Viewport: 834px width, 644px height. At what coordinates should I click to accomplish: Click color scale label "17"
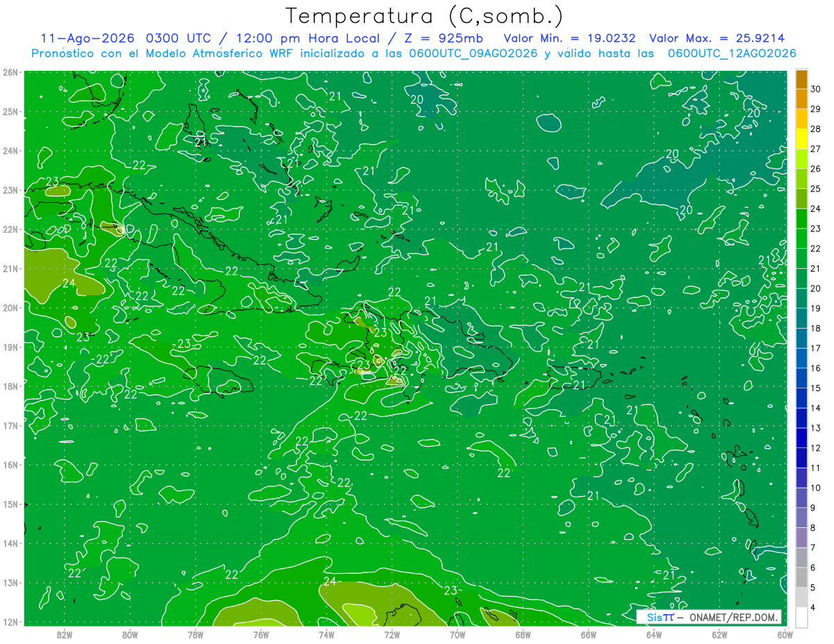tap(815, 348)
